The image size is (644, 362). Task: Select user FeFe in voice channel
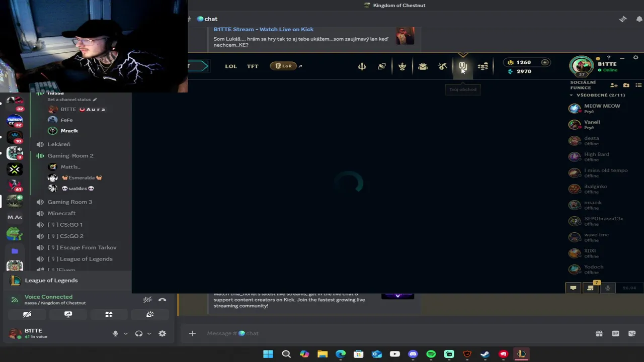tap(66, 120)
